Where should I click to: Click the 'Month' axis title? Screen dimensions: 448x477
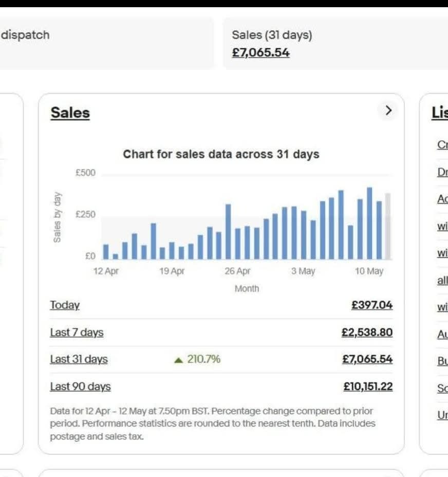click(247, 288)
